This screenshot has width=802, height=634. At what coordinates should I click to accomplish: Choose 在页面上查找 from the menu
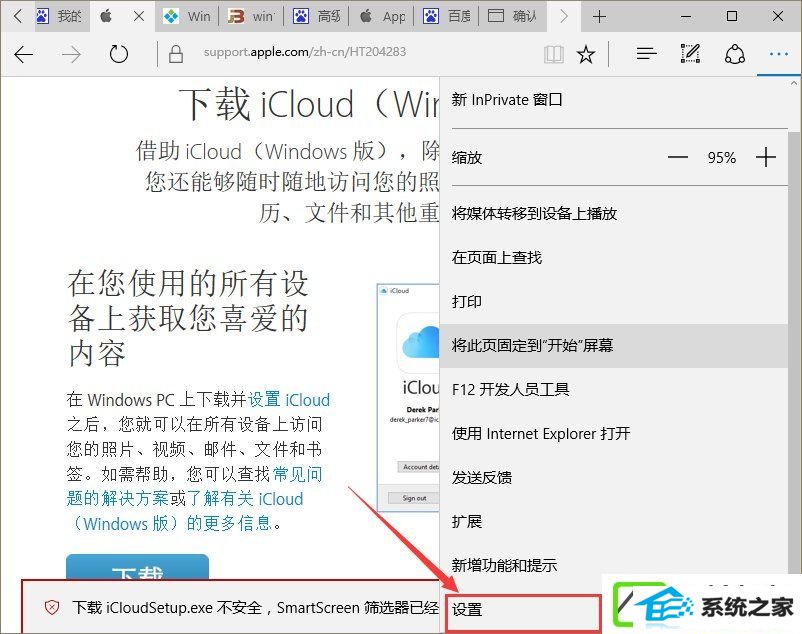tap(613, 257)
